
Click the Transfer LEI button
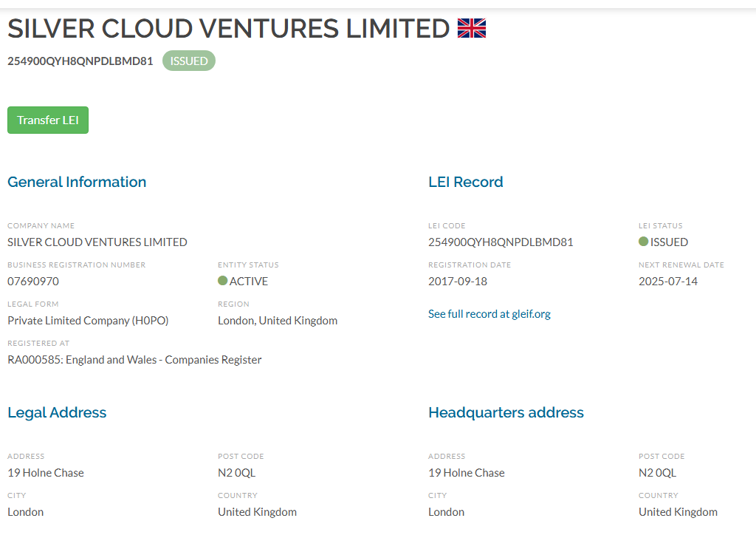tap(48, 120)
